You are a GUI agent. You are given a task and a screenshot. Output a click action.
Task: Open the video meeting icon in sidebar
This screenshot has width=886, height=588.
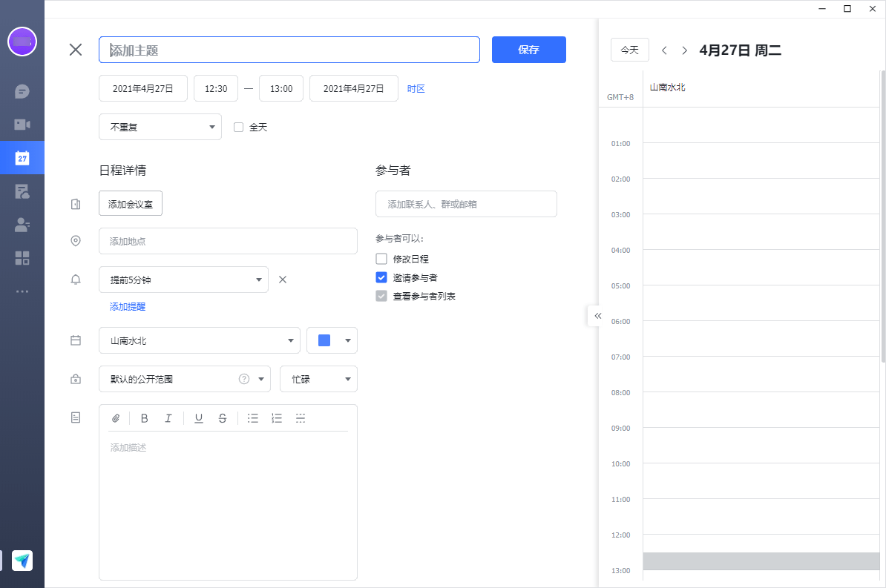[x=22, y=125]
